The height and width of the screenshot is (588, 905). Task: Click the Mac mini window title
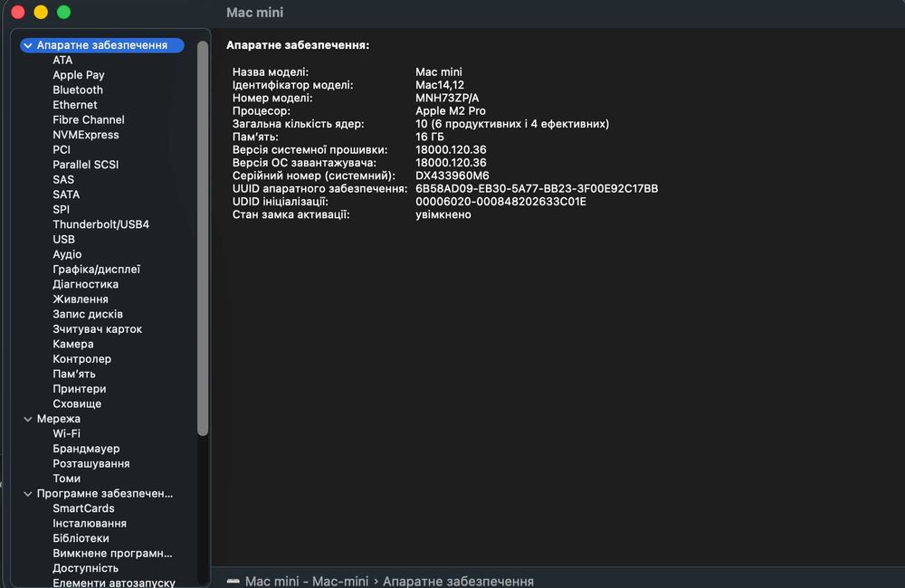coord(255,13)
